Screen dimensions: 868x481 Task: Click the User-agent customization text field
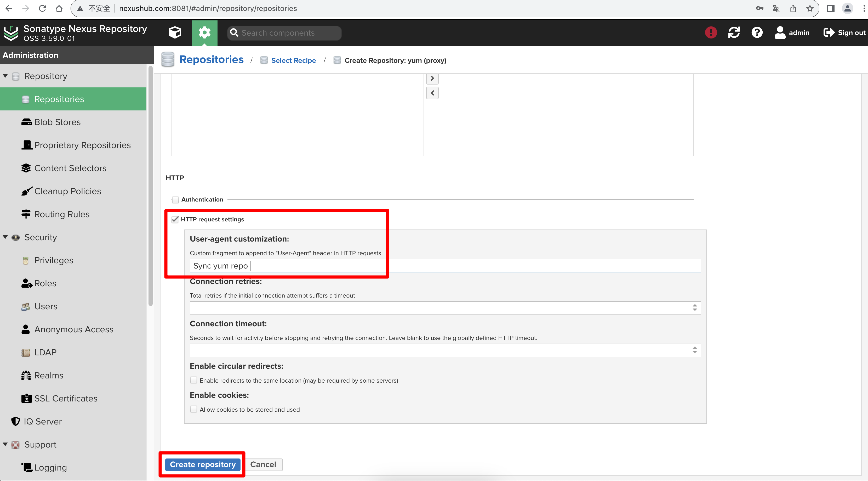tap(445, 265)
